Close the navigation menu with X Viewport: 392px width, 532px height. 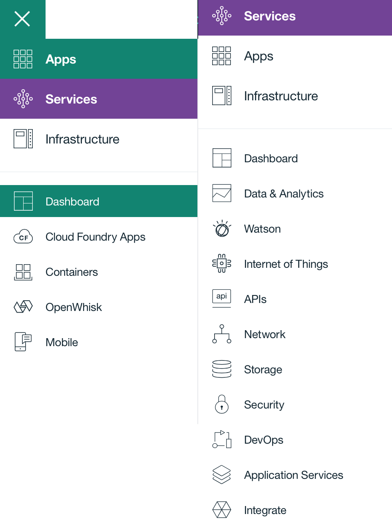(22, 19)
